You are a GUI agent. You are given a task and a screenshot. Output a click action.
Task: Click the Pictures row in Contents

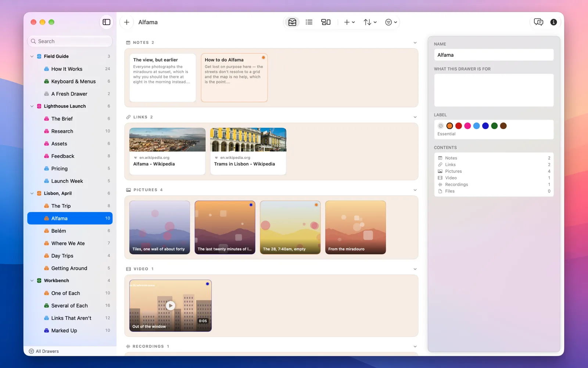(x=494, y=171)
